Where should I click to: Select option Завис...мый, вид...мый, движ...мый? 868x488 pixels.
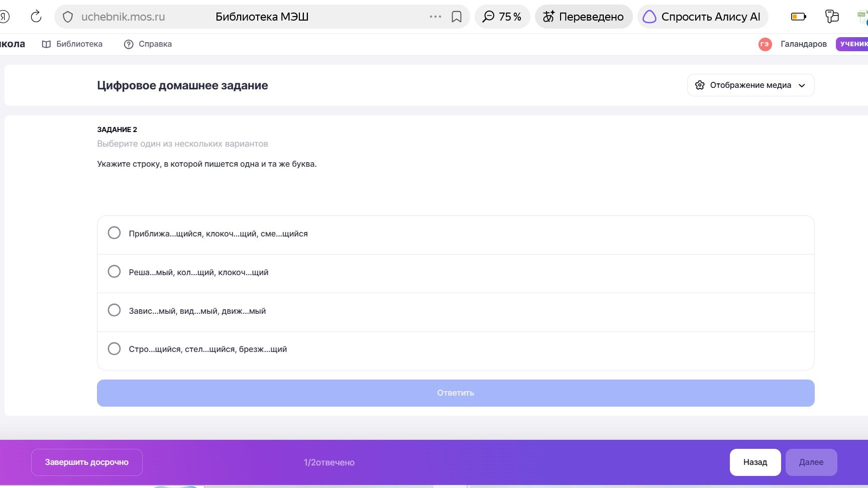tap(456, 312)
